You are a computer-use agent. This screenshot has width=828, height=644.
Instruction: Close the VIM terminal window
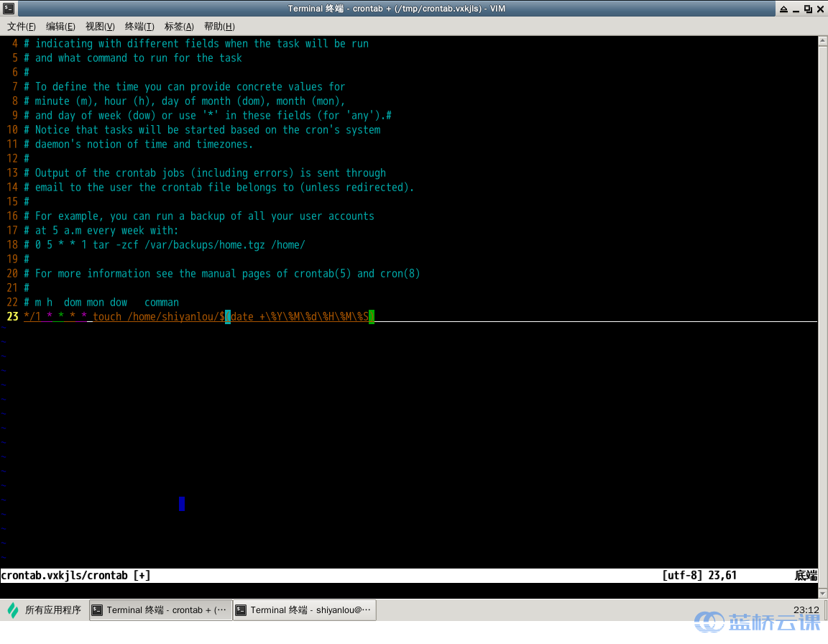(820, 9)
